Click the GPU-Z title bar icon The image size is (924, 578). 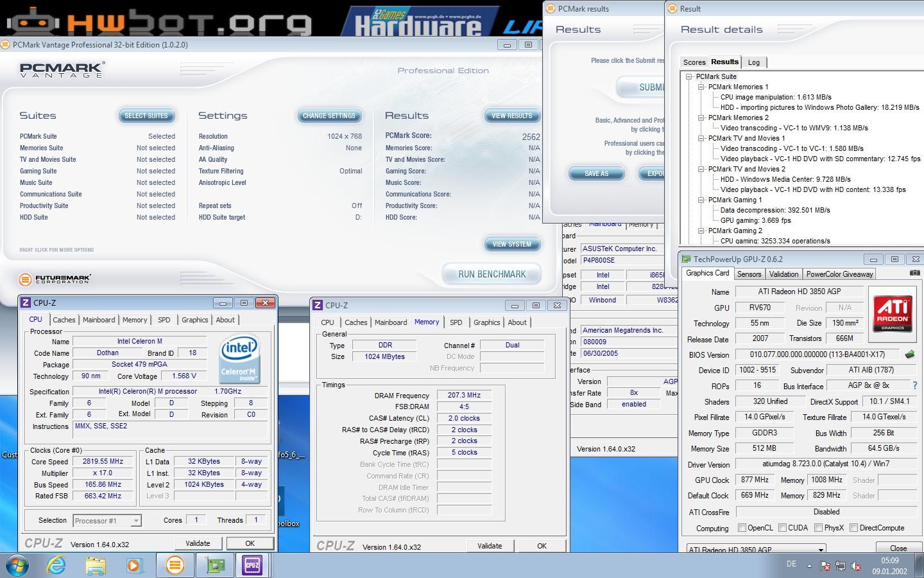pyautogui.click(x=687, y=259)
